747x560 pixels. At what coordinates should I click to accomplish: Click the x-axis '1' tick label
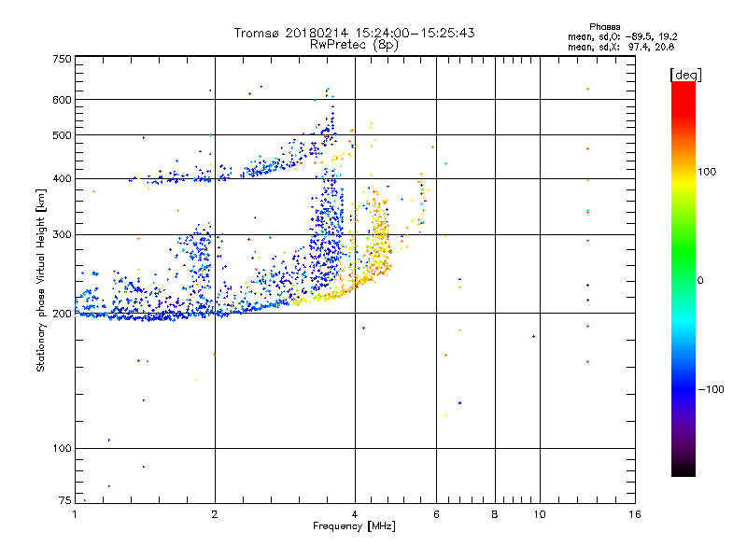click(75, 514)
